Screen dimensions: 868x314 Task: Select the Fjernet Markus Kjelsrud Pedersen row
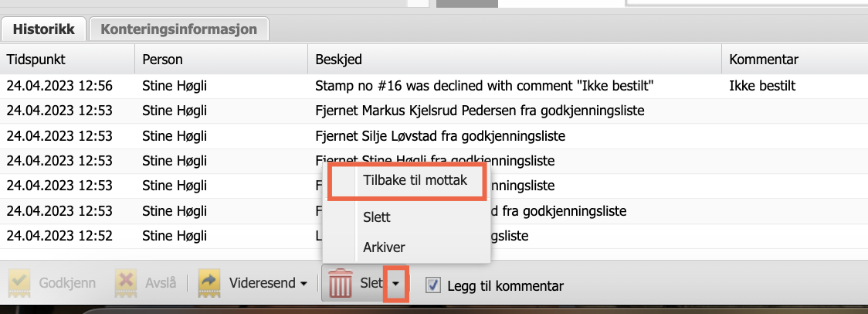click(479, 111)
